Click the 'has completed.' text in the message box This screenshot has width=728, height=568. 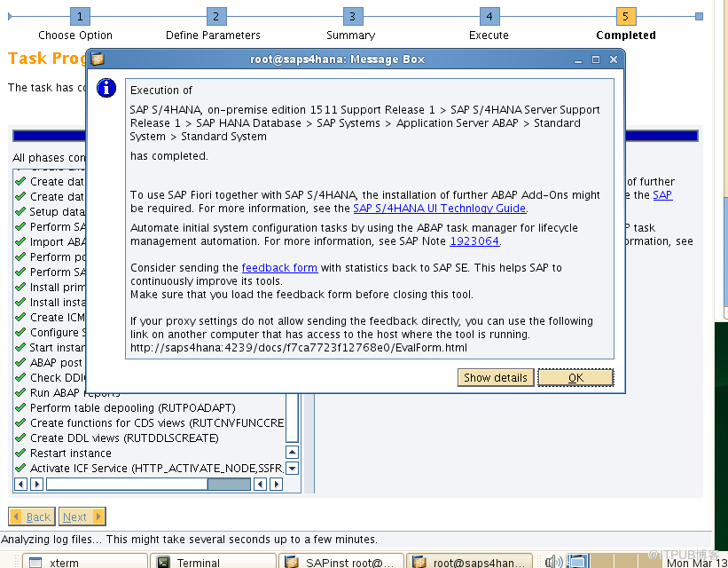pos(169,155)
